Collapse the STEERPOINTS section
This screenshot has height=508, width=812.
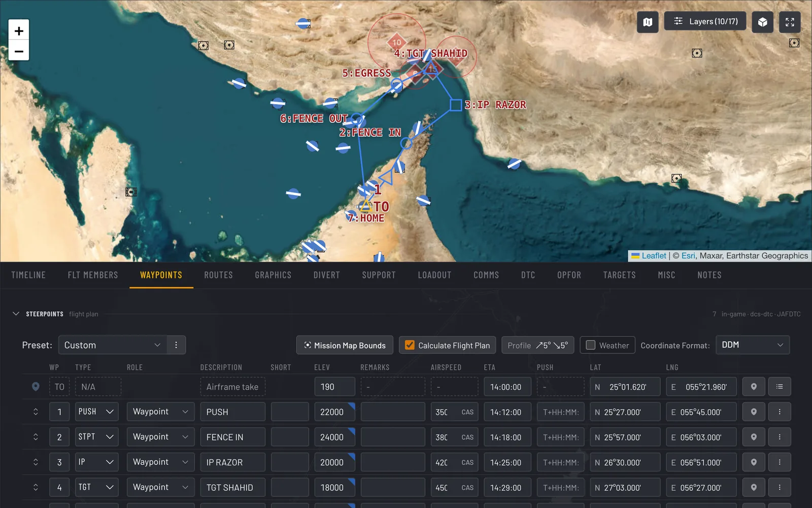pyautogui.click(x=16, y=314)
